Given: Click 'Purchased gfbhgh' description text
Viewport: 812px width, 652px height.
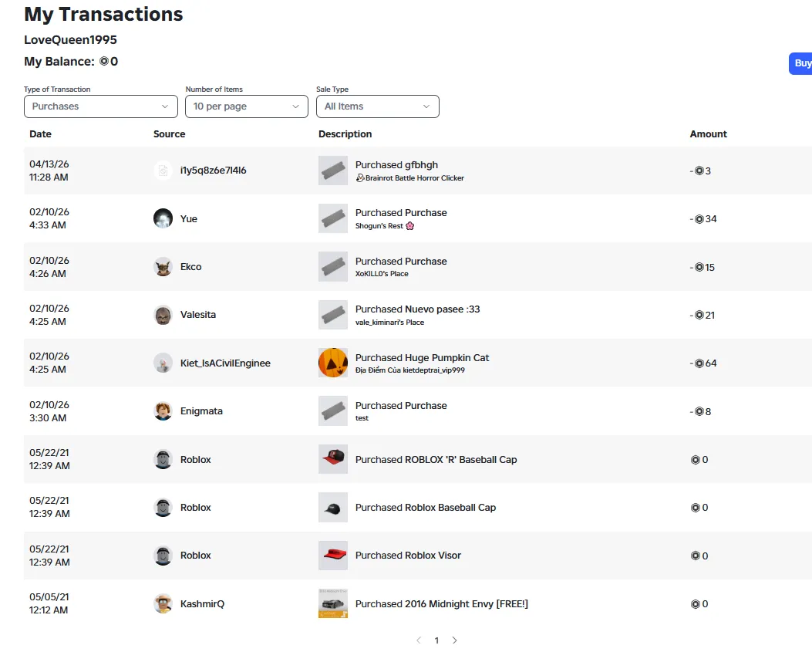Looking at the screenshot, I should click(x=396, y=165).
